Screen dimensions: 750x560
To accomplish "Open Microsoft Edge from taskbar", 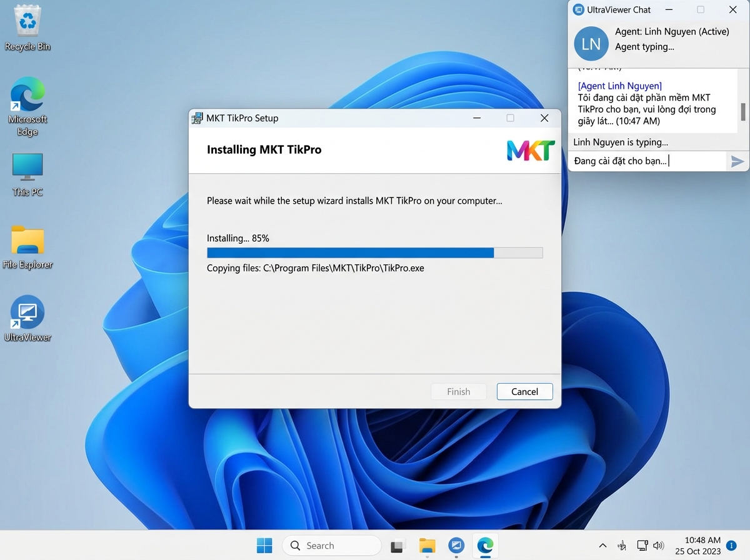I will [x=486, y=546].
